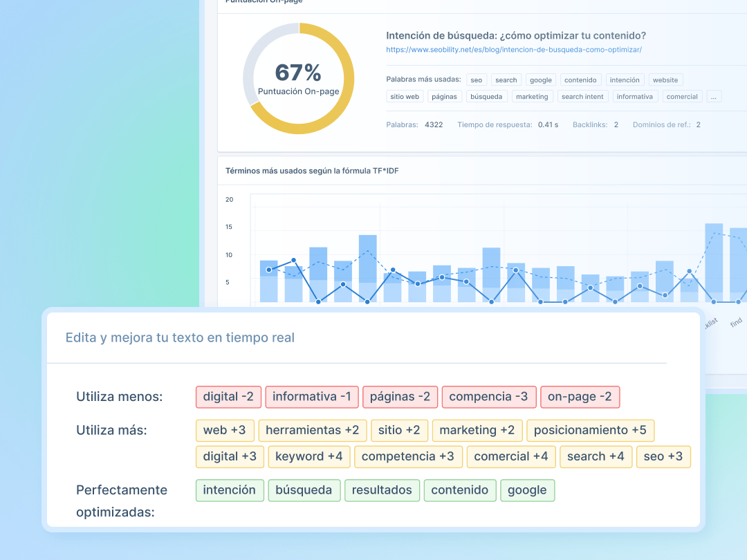Select the 'sitio web' word tag
This screenshot has height=560, width=747.
coord(405,97)
